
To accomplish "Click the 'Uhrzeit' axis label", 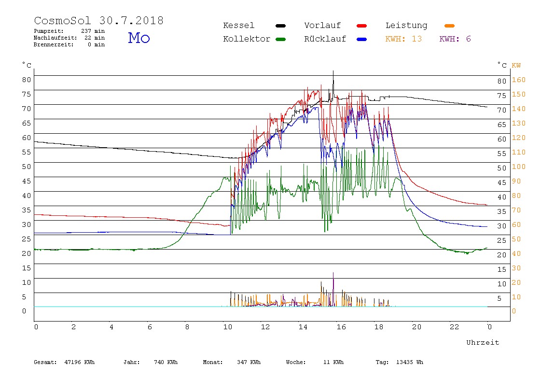I will 483,342.
